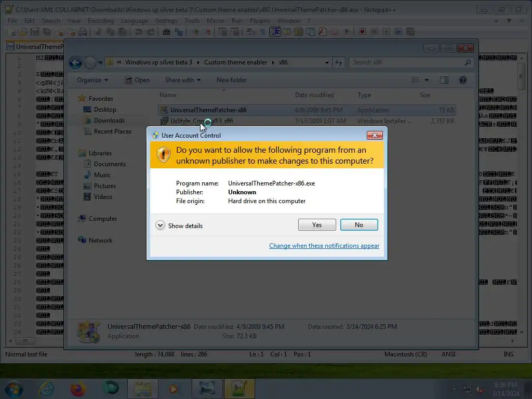
Task: Click the Paste icon in Notepad++ toolbar
Action: (x=123, y=32)
